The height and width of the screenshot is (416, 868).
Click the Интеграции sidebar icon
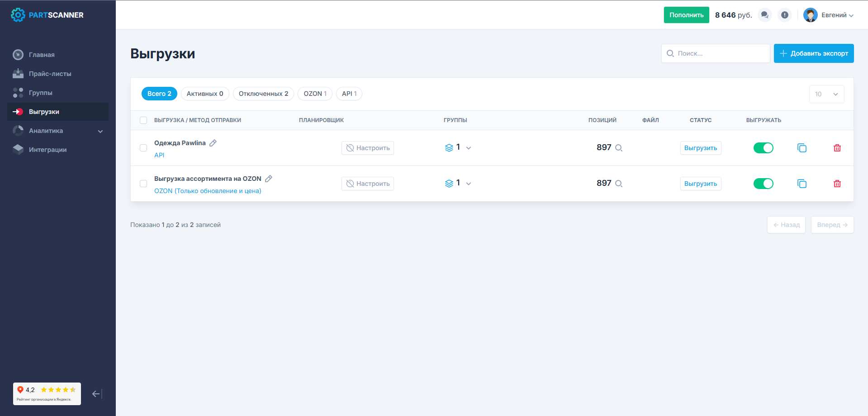click(18, 150)
